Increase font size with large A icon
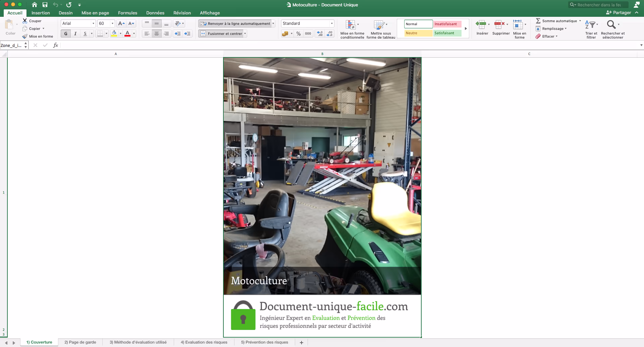The image size is (644, 347). (121, 23)
